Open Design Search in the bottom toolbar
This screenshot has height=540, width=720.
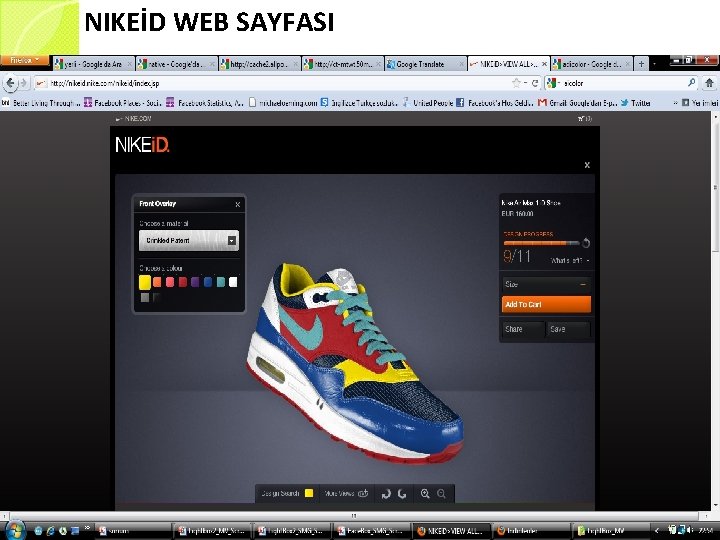click(x=287, y=493)
